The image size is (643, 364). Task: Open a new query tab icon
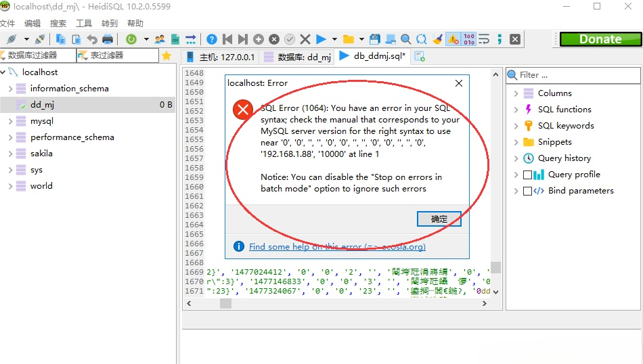coord(420,57)
